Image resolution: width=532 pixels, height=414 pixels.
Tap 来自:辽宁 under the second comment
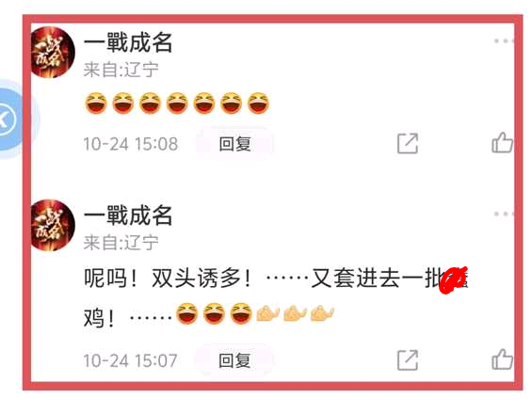121,243
